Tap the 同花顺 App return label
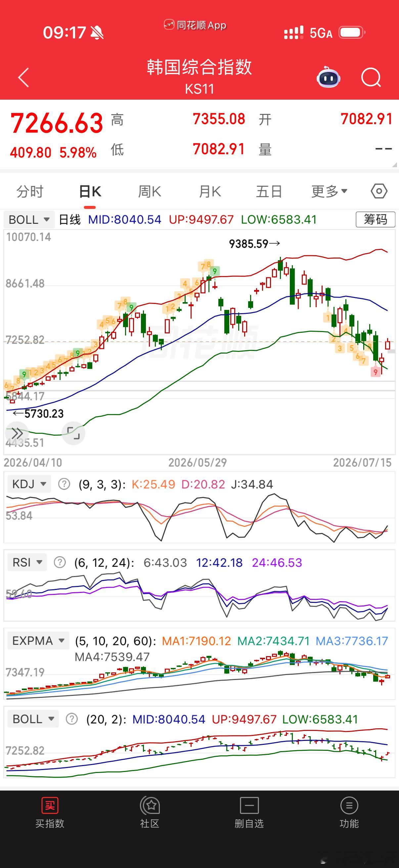Viewport: 399px width, 868px height. click(x=195, y=25)
